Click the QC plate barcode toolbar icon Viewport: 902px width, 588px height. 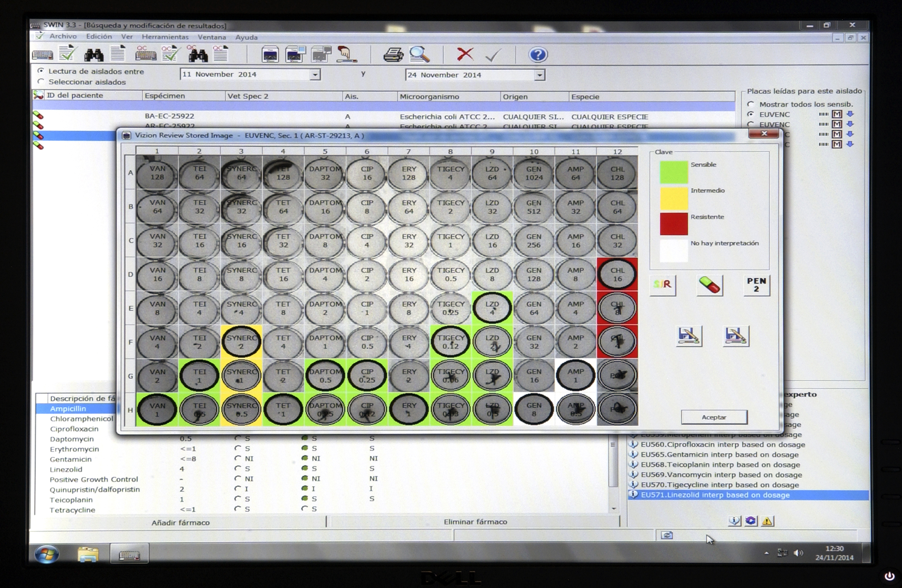click(146, 54)
